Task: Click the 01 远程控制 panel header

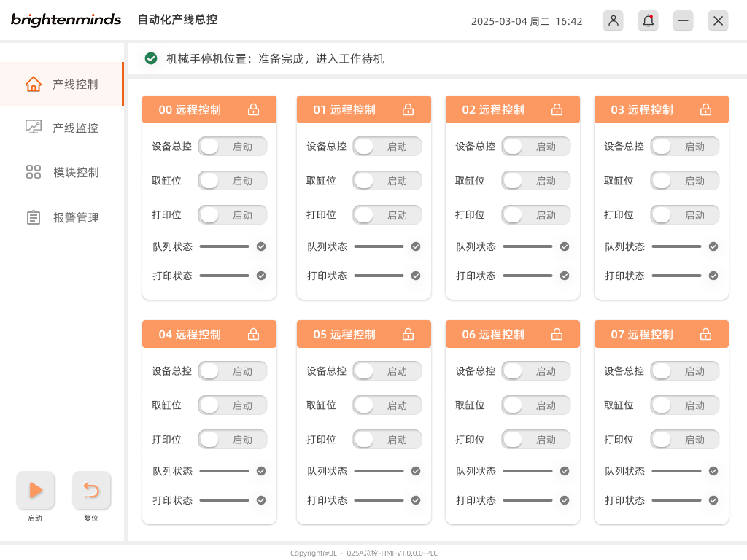Action: pos(344,109)
